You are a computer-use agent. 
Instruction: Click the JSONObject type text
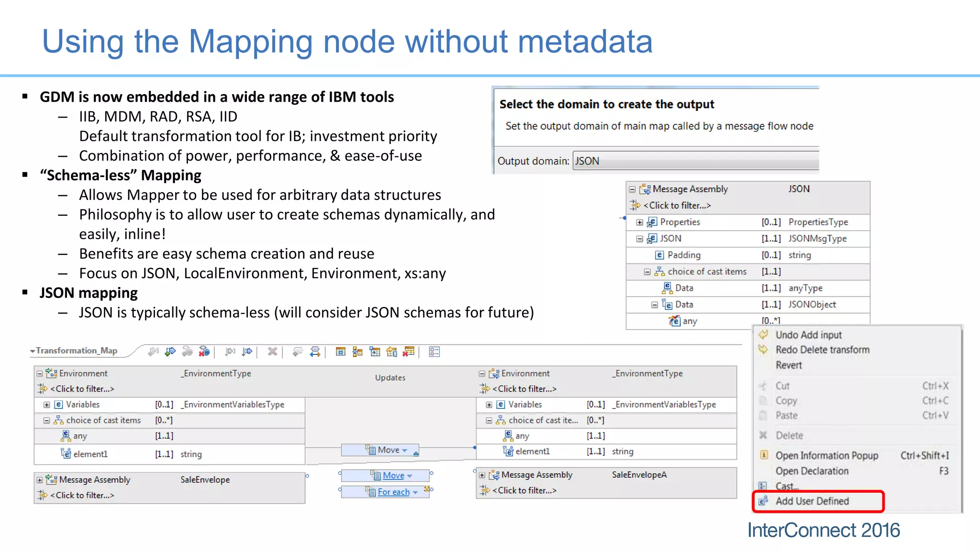pos(812,304)
